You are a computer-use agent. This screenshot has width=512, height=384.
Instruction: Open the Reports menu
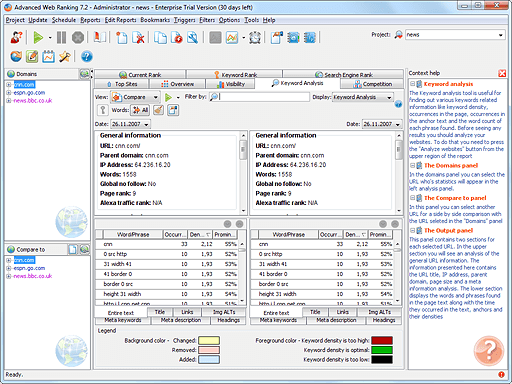(x=90, y=20)
